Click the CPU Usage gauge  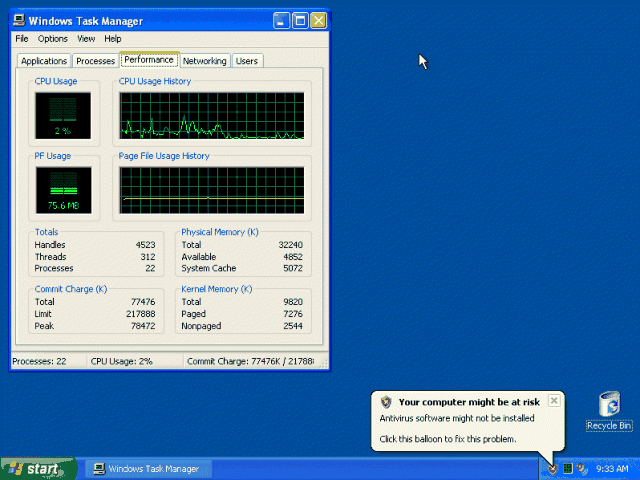63,116
